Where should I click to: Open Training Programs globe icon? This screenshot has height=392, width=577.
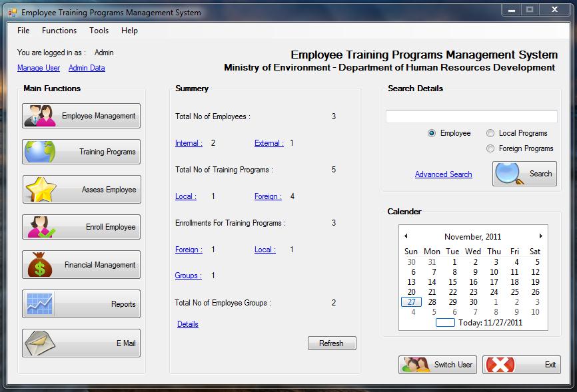pos(40,152)
